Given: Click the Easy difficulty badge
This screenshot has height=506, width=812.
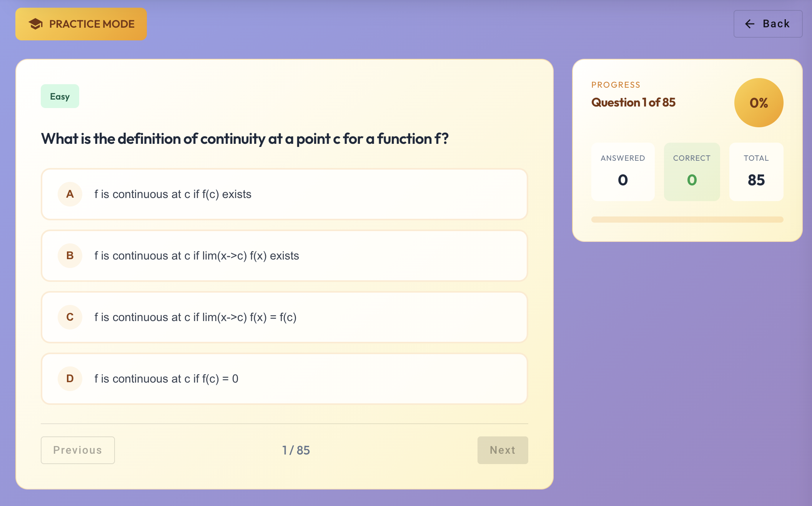Looking at the screenshot, I should click(60, 96).
